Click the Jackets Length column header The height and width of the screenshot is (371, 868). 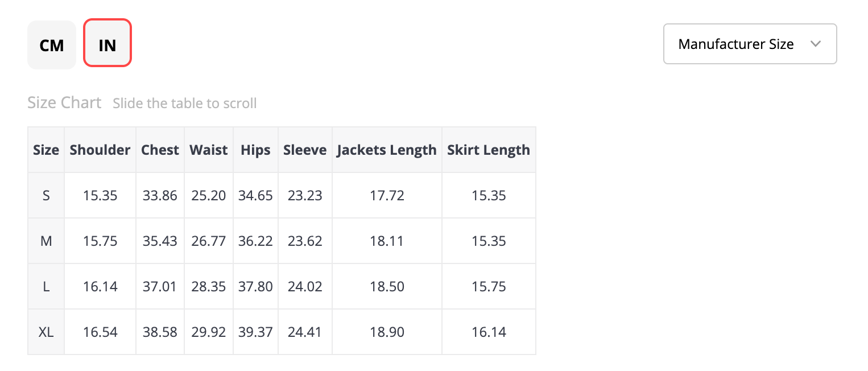click(387, 150)
